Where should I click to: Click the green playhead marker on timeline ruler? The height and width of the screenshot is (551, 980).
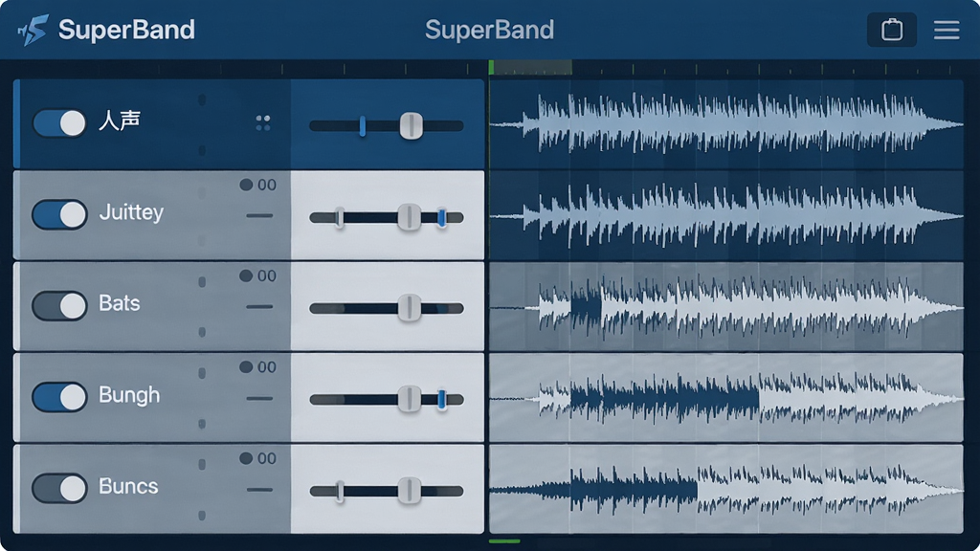pyautogui.click(x=491, y=68)
